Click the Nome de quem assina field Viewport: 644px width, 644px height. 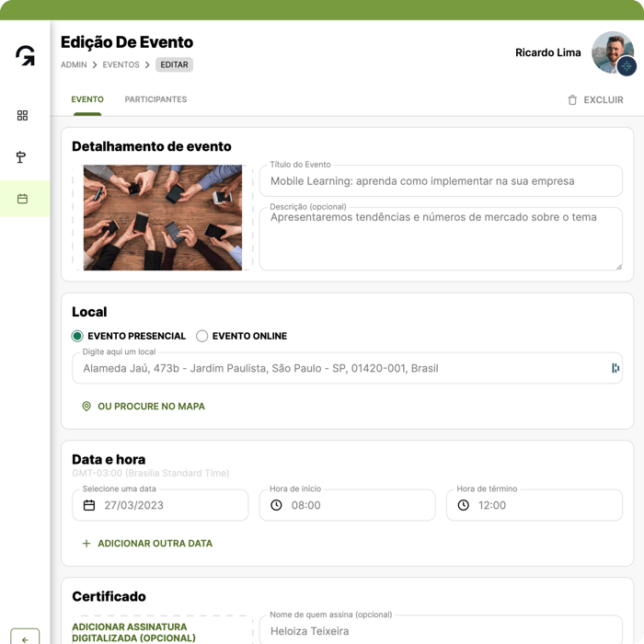point(441,630)
